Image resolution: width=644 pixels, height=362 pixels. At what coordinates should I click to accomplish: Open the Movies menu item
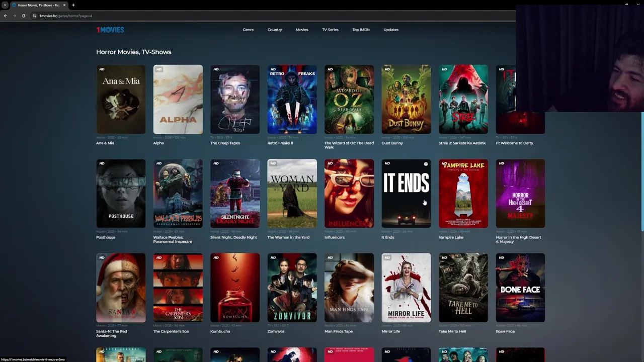click(302, 30)
